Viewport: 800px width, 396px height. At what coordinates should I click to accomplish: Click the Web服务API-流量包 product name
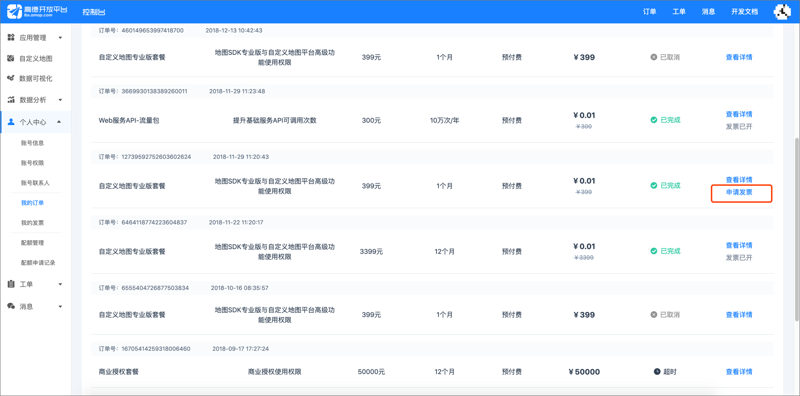click(x=129, y=120)
